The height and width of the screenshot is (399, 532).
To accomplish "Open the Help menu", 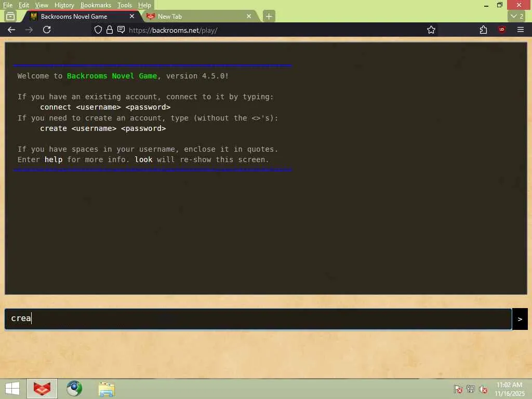I will pyautogui.click(x=144, y=5).
